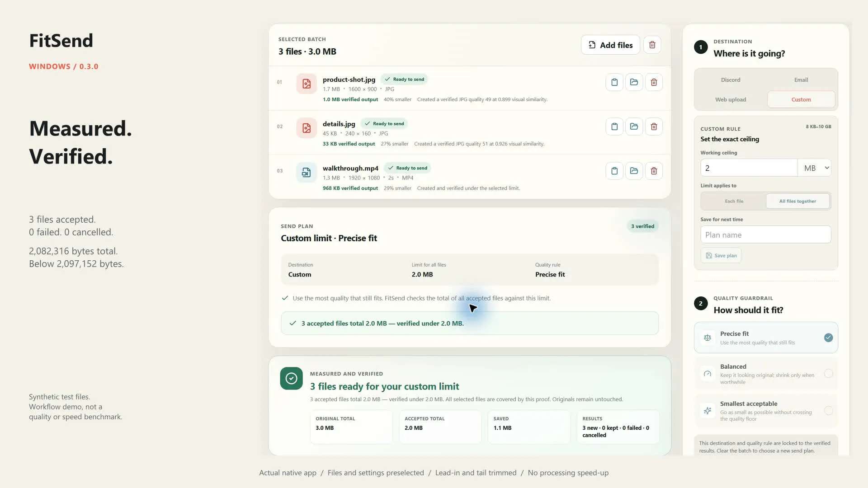Click the 'Custom limit · Precise fit' heading
The width and height of the screenshot is (868, 488).
pos(329,238)
